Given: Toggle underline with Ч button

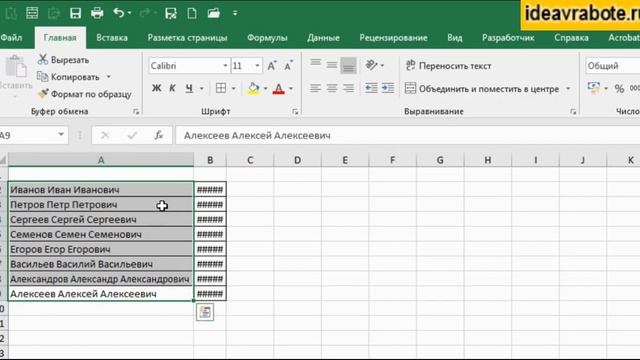Looking at the screenshot, I should click(x=189, y=88).
